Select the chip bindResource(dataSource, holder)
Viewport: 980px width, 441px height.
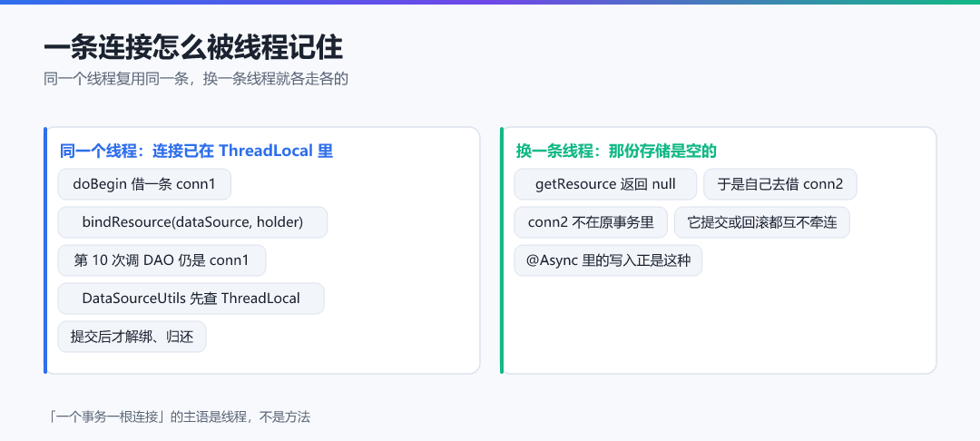click(192, 222)
